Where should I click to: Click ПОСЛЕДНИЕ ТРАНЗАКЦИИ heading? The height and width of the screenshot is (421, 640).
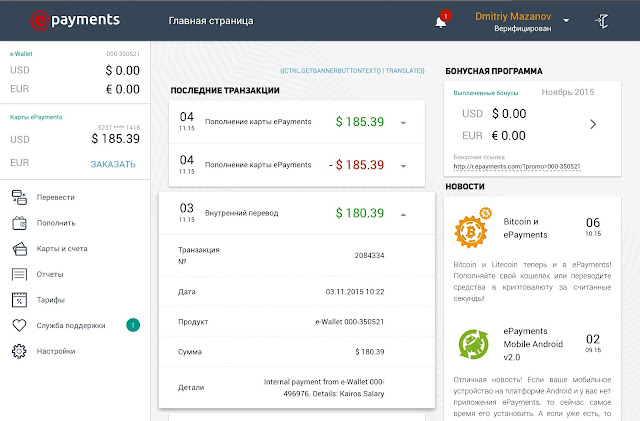click(x=225, y=91)
